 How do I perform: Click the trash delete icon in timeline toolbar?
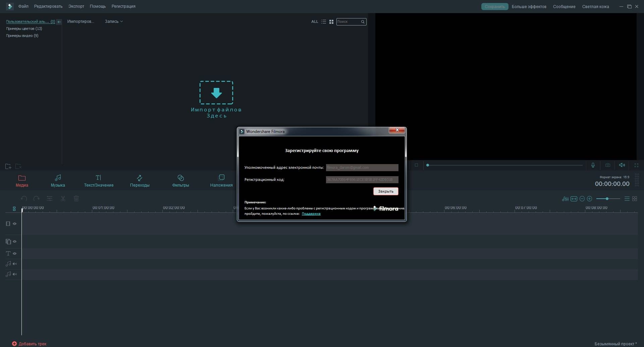pos(76,199)
